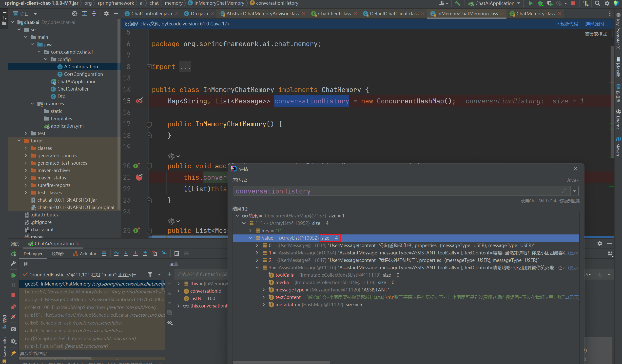This screenshot has height=364, width=622.
Task: Switch to the ChatController.java tab
Action: [151, 14]
